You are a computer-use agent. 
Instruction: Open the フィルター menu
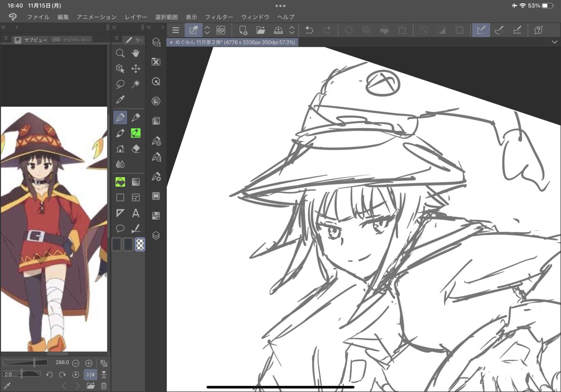[x=219, y=17]
